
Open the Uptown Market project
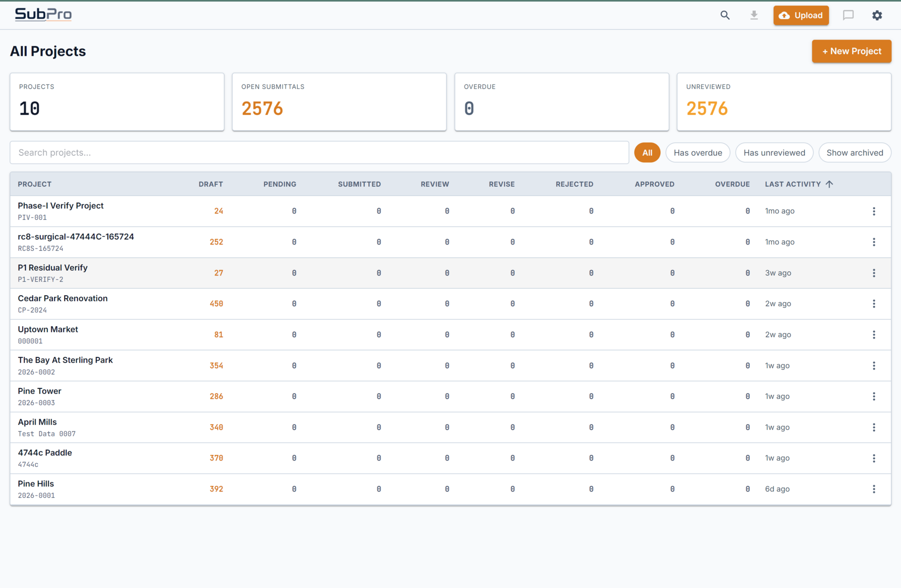coord(48,329)
